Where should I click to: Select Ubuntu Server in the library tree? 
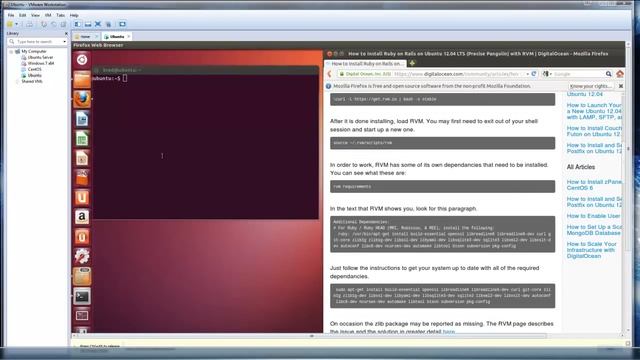40,58
